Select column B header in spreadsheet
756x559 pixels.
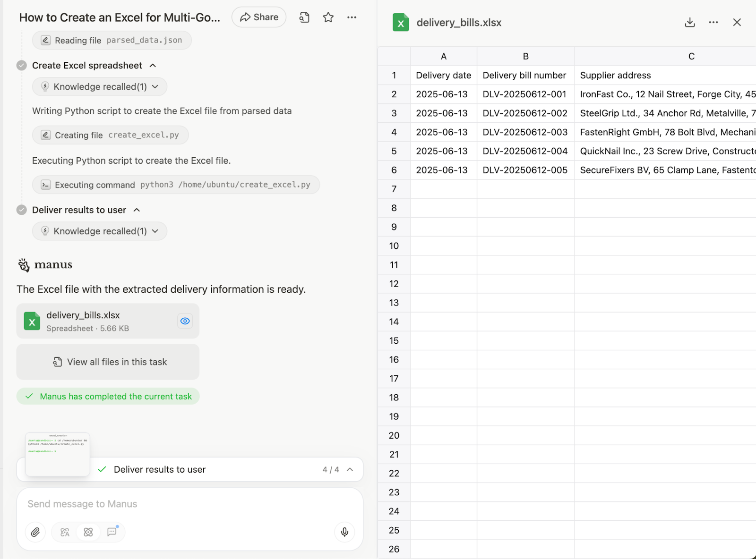pos(525,56)
